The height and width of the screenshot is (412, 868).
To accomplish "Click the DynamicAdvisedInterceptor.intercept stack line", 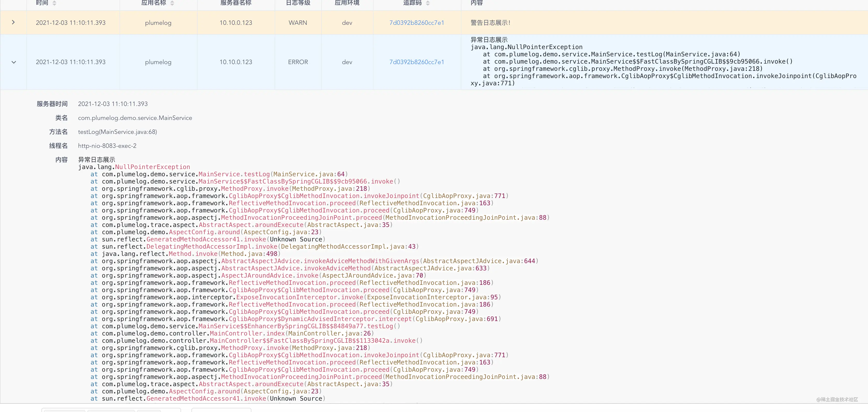I will click(x=296, y=319).
